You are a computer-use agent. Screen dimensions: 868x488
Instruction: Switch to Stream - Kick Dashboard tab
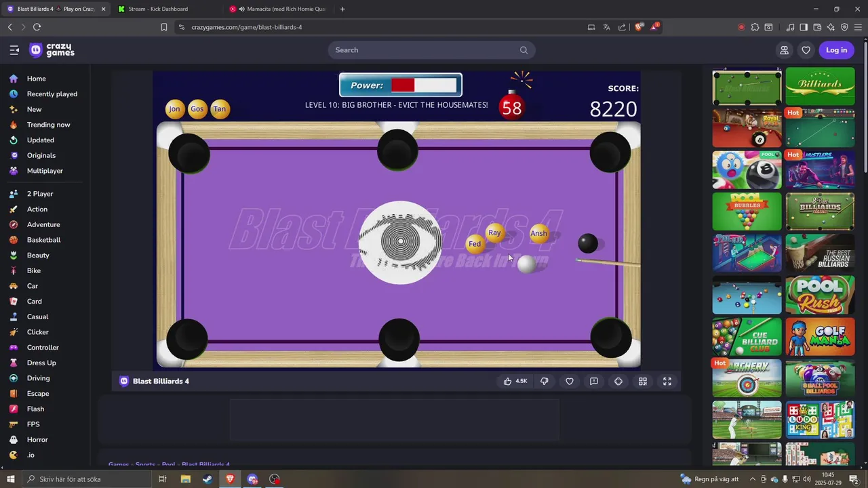point(166,9)
